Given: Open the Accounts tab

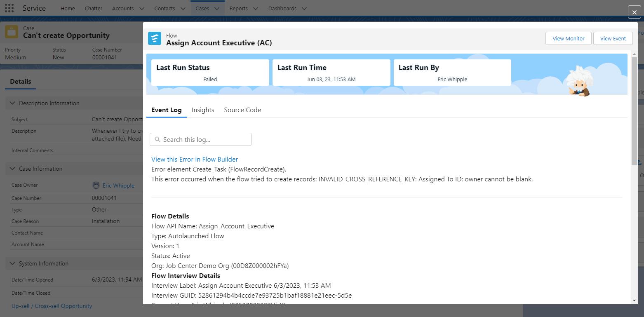Looking at the screenshot, I should pos(123,8).
